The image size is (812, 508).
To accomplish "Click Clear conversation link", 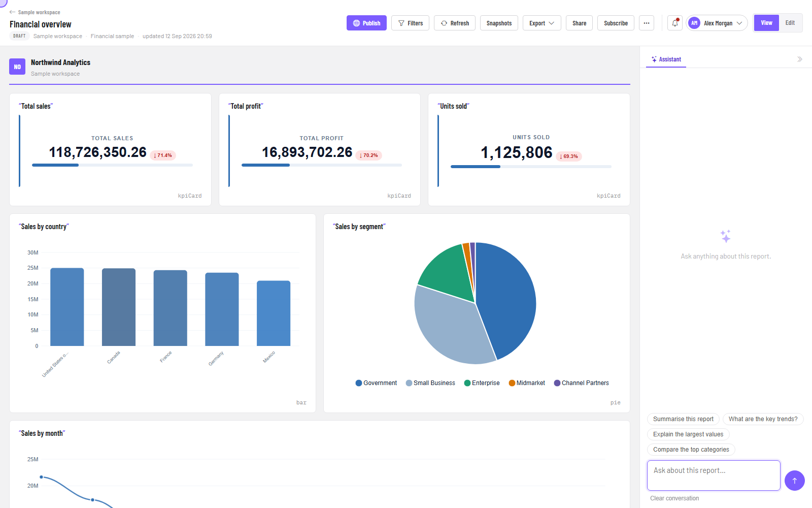I will pos(674,498).
